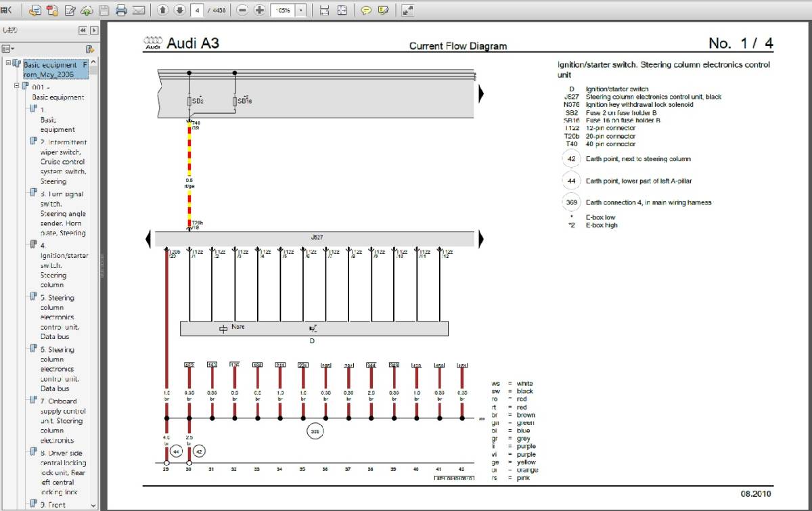Click the 'Audi A3' page title
Image resolution: width=812 pixels, height=511 pixels.
pyautogui.click(x=193, y=43)
